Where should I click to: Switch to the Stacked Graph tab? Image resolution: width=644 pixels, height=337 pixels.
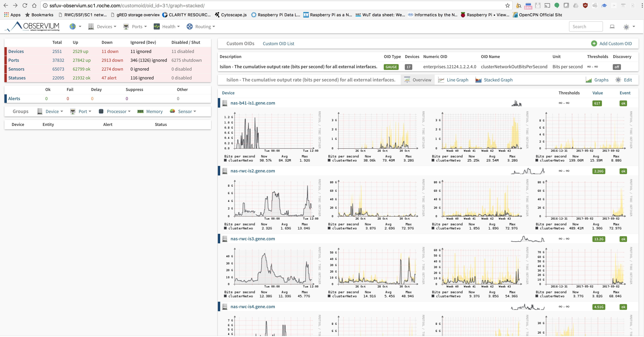point(494,80)
